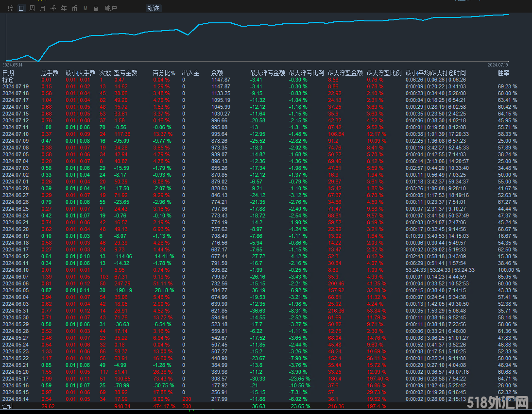
Task: Click the 余额 balance column header
Action: click(217, 73)
